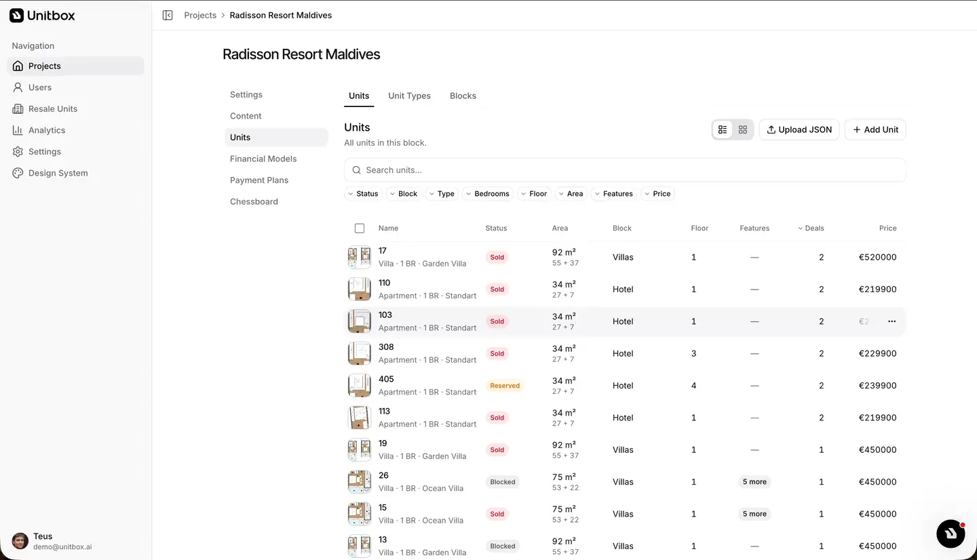Click the €229900 price cell

click(877, 354)
